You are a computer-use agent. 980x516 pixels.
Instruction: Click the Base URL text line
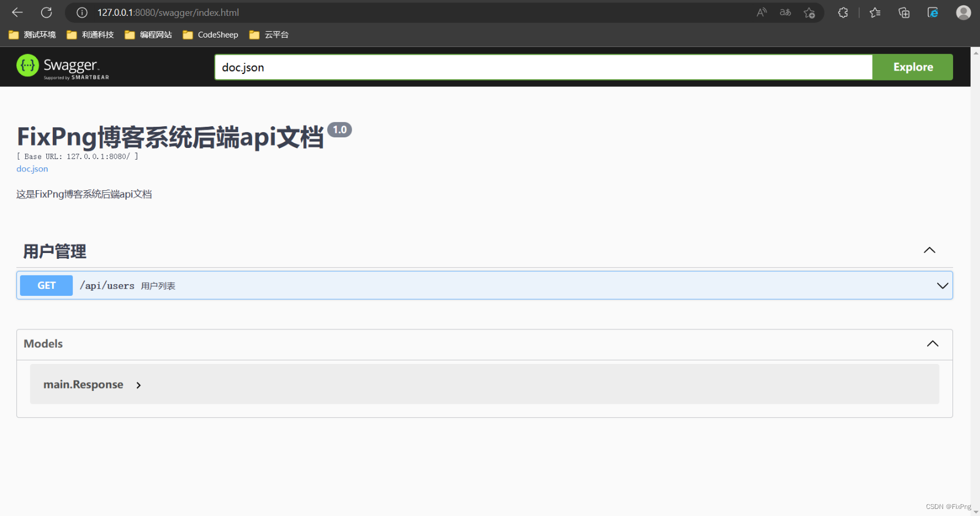77,156
